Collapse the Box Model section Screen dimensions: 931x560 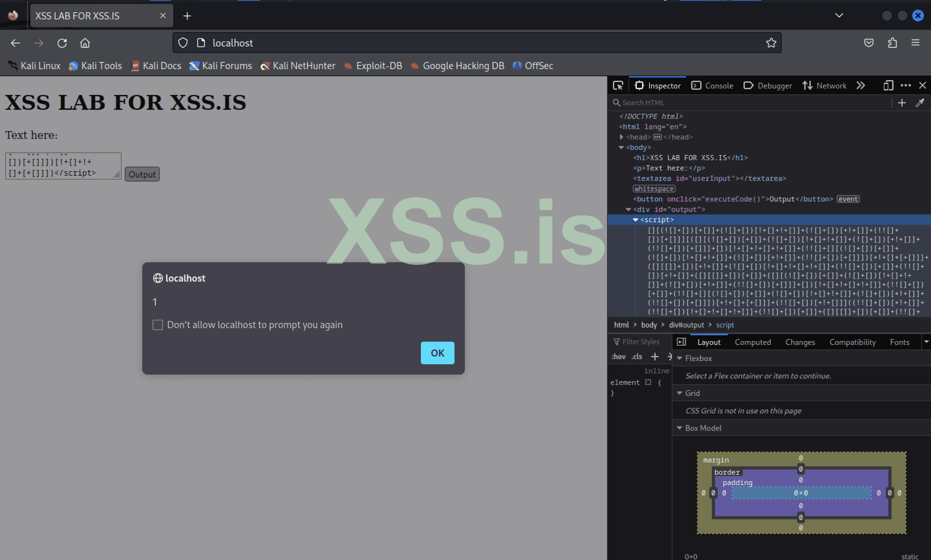pyautogui.click(x=680, y=428)
